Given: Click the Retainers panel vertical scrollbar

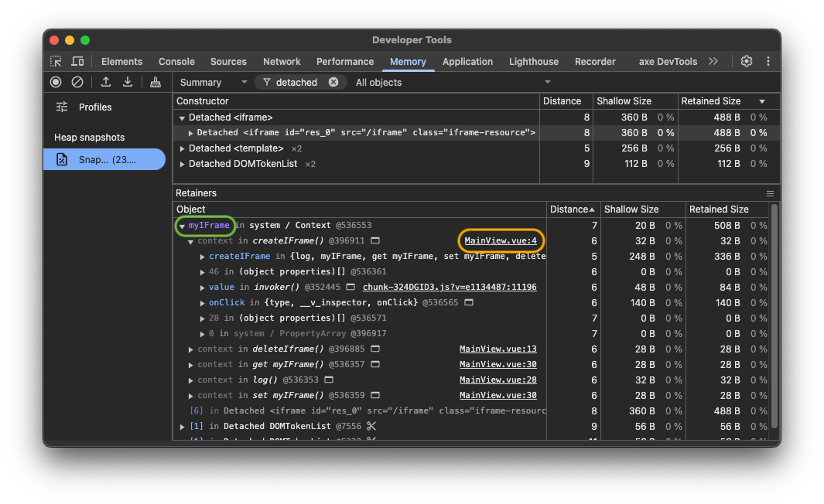Looking at the screenshot, I should coord(774,315).
